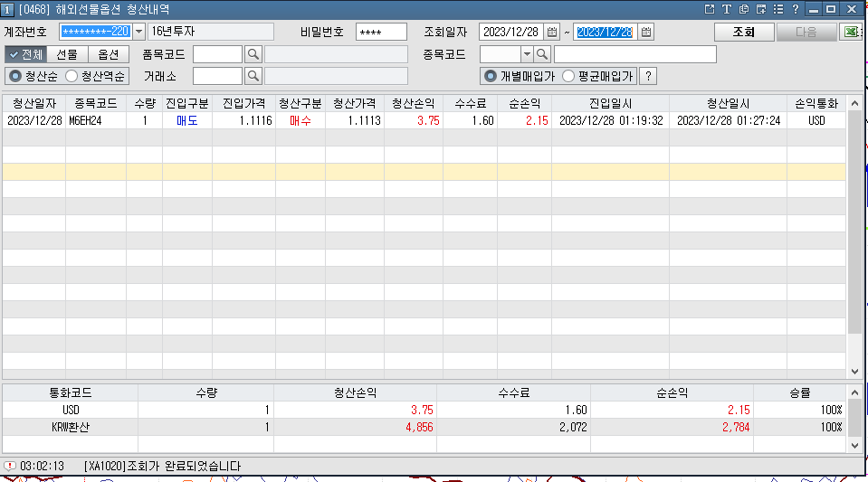This screenshot has height=482, width=868.
Task: Switch to the 전체 tab
Action: pyautogui.click(x=26, y=54)
